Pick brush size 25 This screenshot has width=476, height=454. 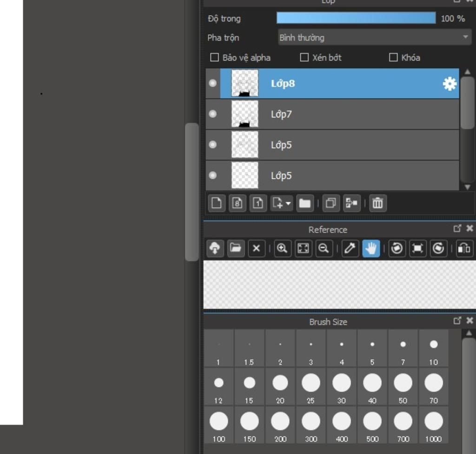coord(311,387)
